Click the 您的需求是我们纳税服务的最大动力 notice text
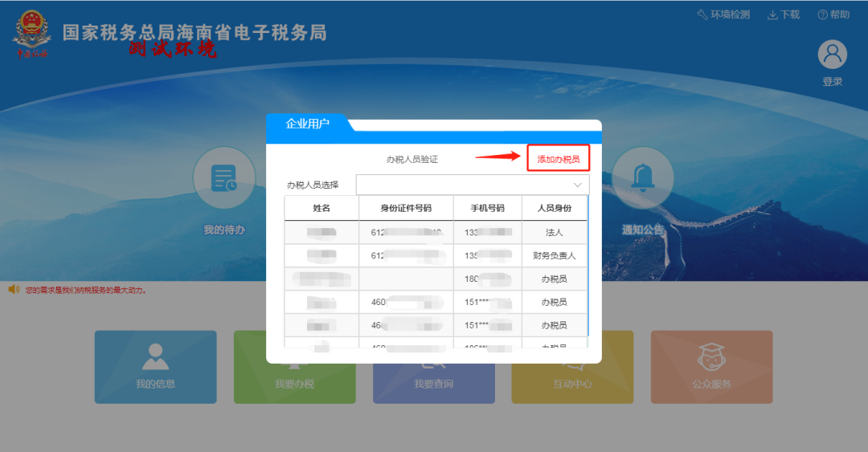The height and width of the screenshot is (452, 868). [86, 290]
